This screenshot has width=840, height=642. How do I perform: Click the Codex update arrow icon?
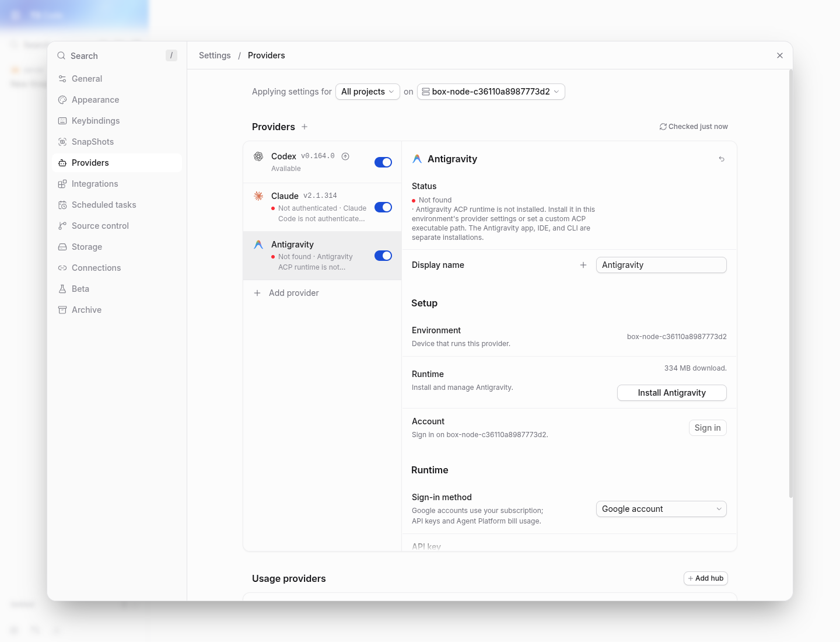pyautogui.click(x=345, y=156)
